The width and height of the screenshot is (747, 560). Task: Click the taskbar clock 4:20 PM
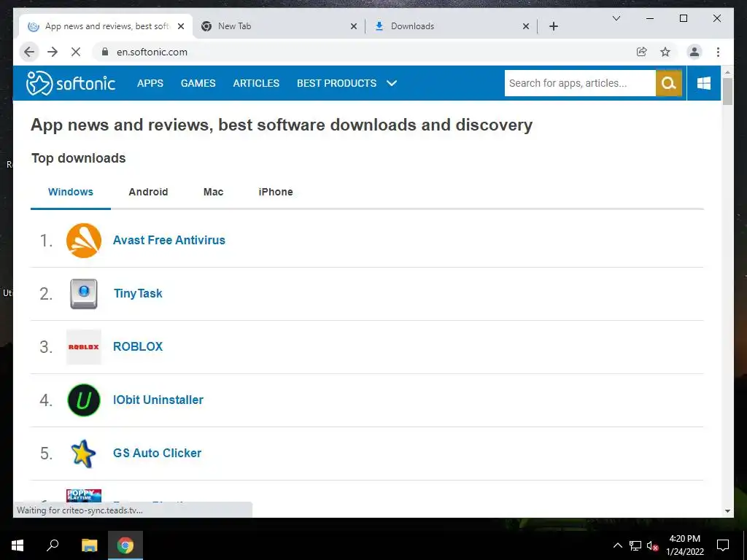click(684, 539)
